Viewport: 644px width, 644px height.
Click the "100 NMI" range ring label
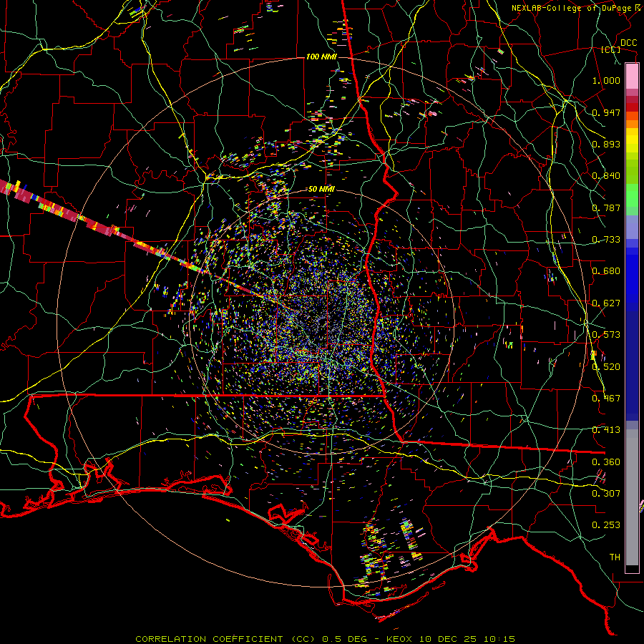click(321, 57)
